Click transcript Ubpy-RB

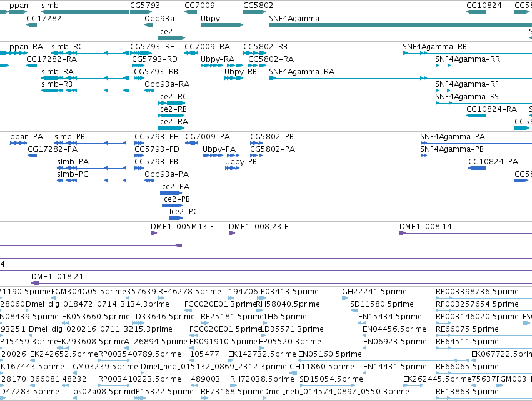point(234,78)
